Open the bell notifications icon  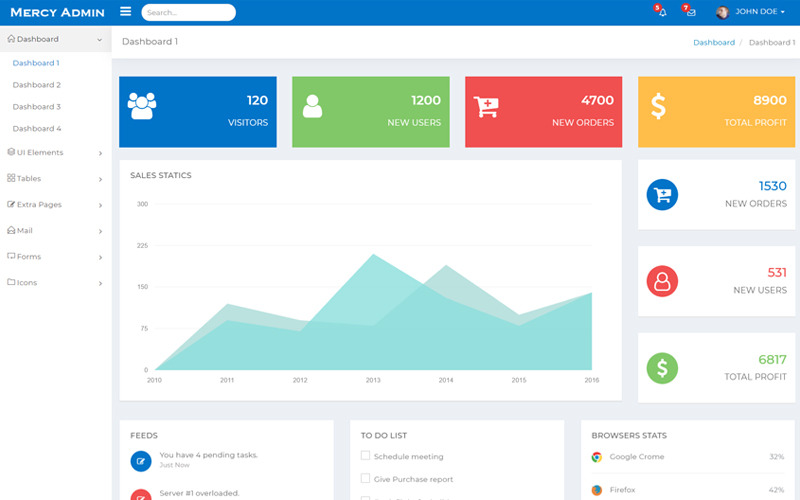[662, 12]
